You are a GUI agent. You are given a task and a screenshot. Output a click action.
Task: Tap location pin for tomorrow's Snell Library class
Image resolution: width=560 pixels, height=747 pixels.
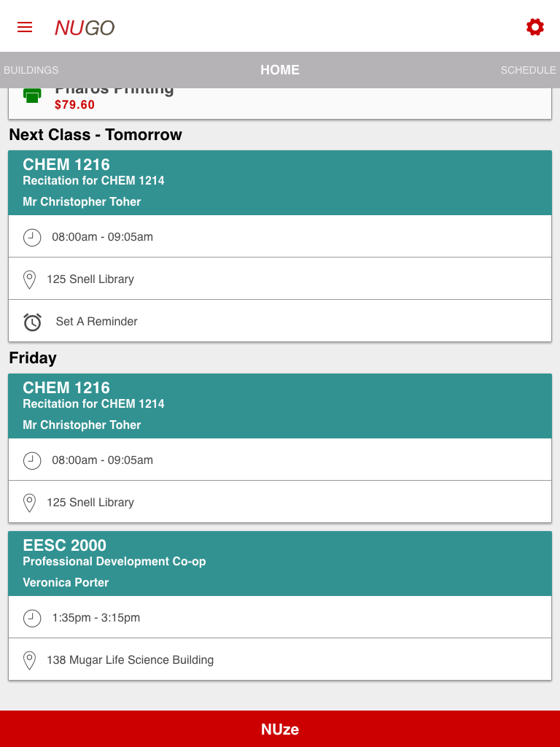[30, 279]
